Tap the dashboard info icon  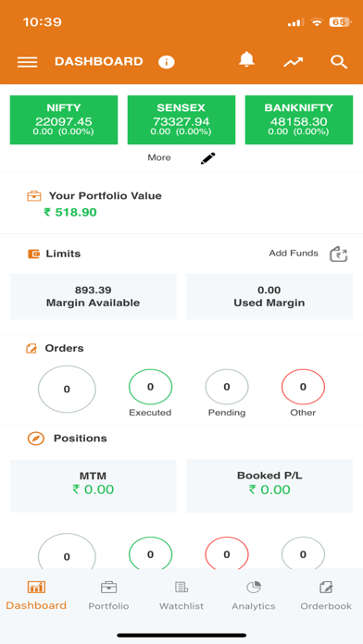[167, 62]
